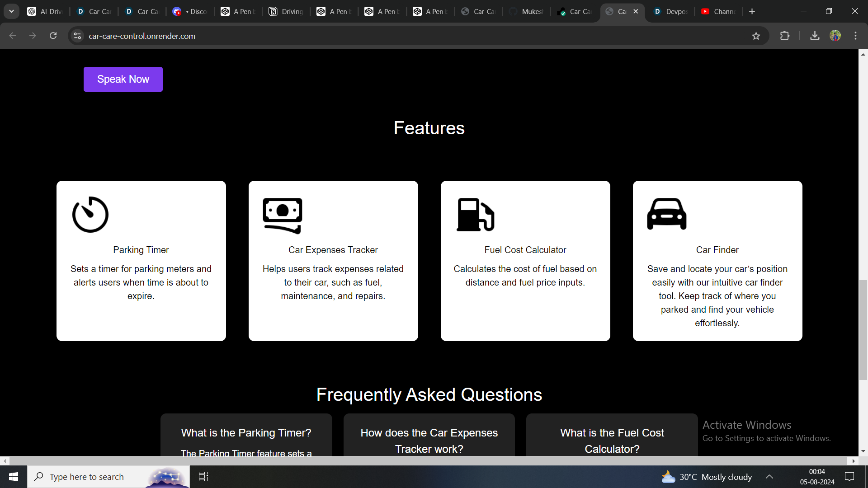Show hidden system tray icons chevron
Screen dimensions: 868x488
tap(769, 477)
